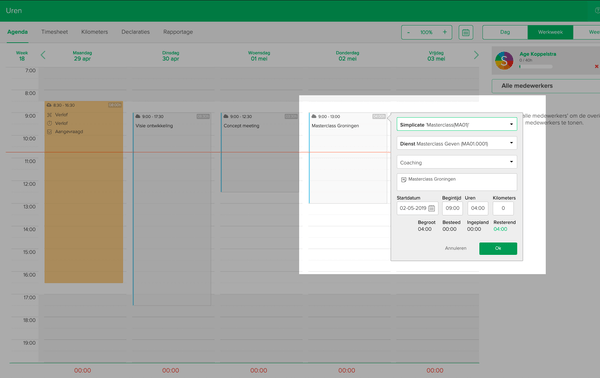Open the calendar date picker icon

click(466, 33)
